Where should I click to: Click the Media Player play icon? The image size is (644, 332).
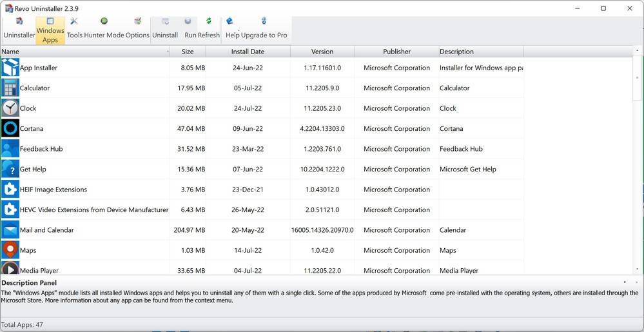coord(10,268)
